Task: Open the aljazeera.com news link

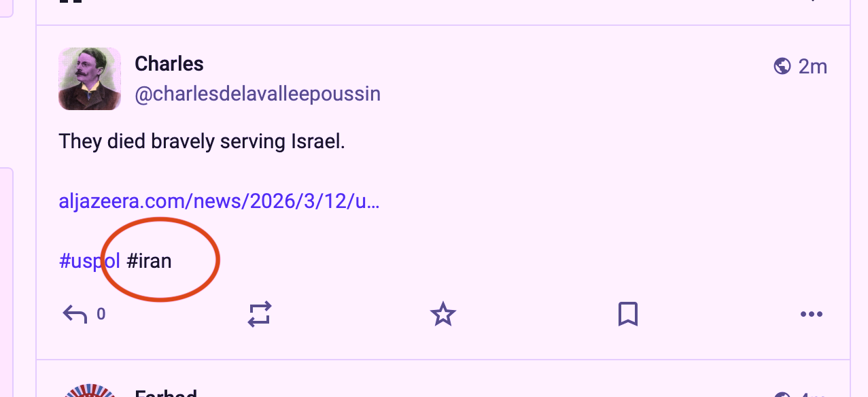Action: click(x=219, y=201)
